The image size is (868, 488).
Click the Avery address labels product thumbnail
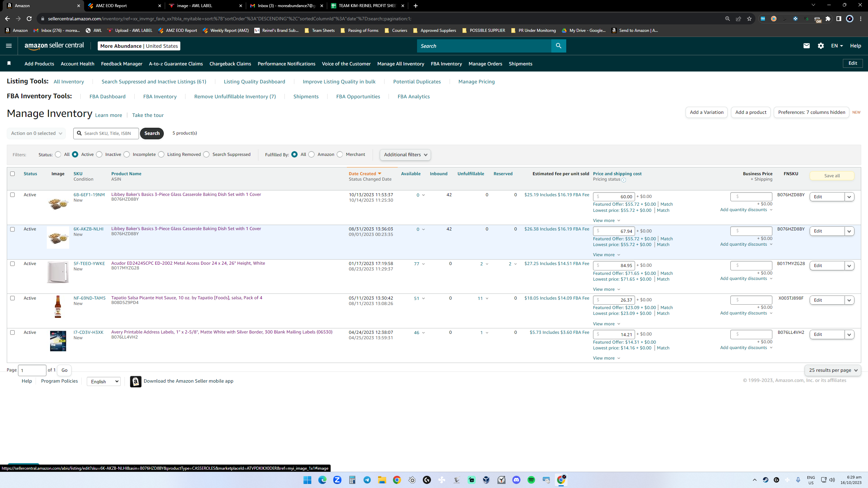click(58, 341)
